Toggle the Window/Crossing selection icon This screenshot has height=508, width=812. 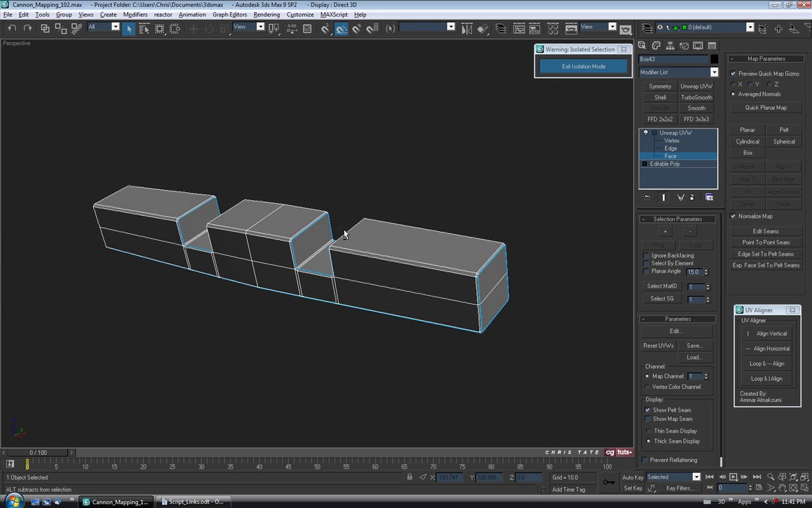pyautogui.click(x=174, y=28)
